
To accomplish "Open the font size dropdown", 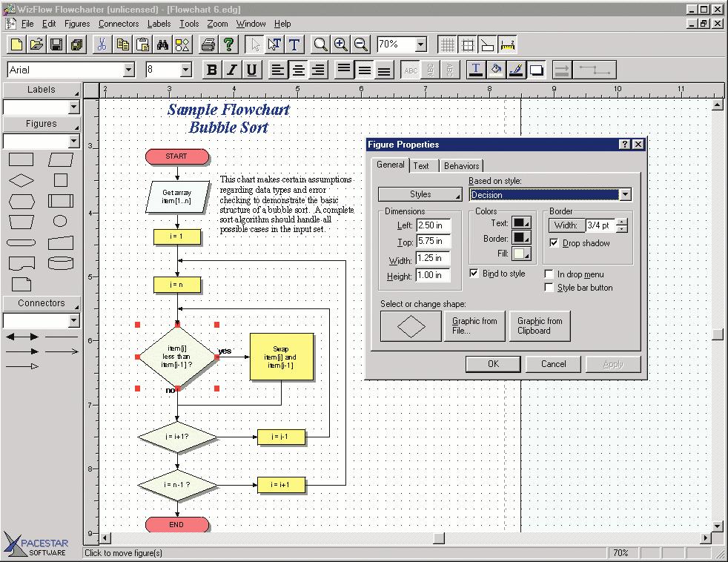I will click(x=186, y=70).
